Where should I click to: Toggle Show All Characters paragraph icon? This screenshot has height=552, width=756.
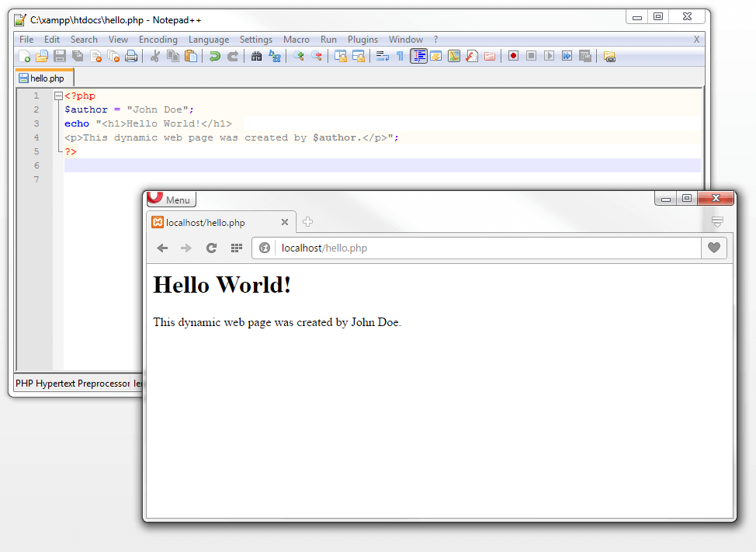tap(401, 56)
